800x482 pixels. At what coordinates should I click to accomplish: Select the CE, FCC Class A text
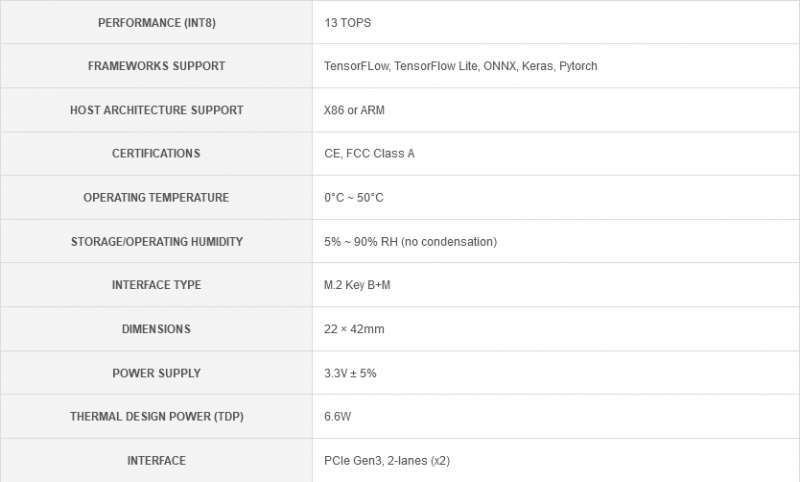click(x=367, y=154)
